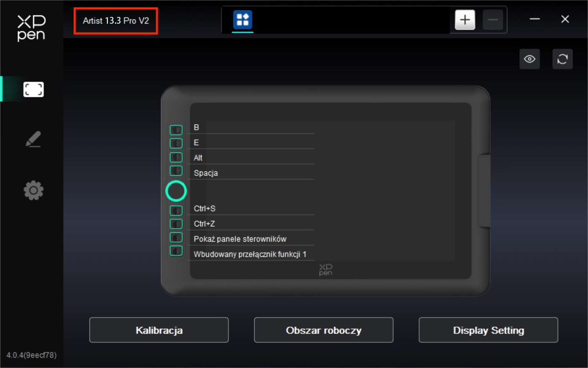Viewport: 588px width, 368px height.
Task: Click the Artist 13.3 Pro V2 device name
Action: 116,21
